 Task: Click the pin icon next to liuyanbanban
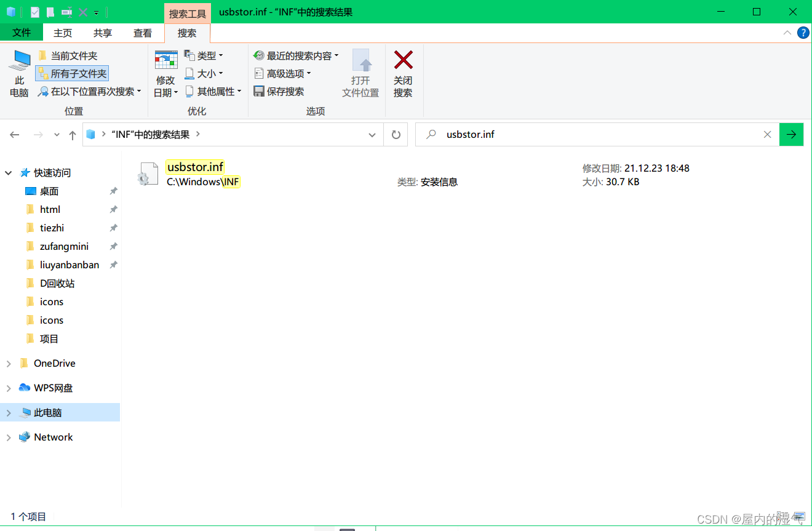coord(113,265)
